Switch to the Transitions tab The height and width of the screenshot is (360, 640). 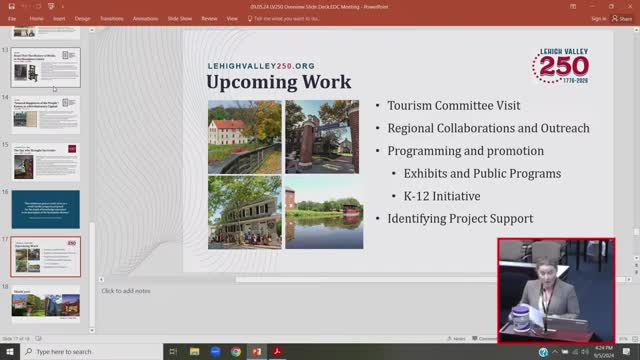[111, 19]
